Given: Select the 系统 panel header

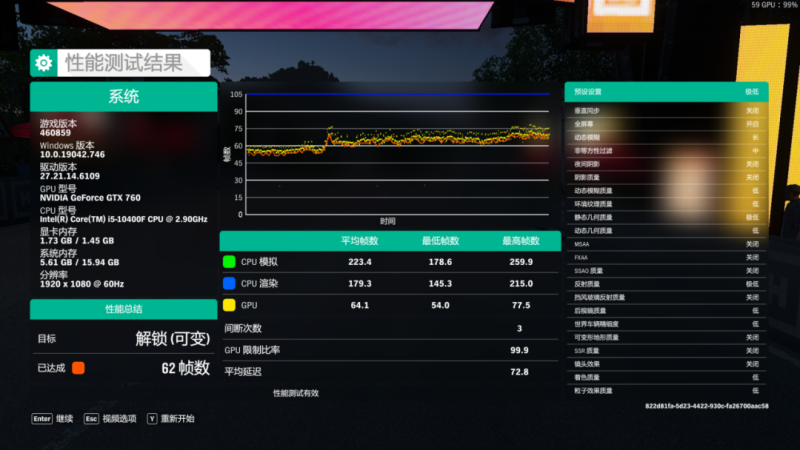Looking at the screenshot, I should 123,96.
